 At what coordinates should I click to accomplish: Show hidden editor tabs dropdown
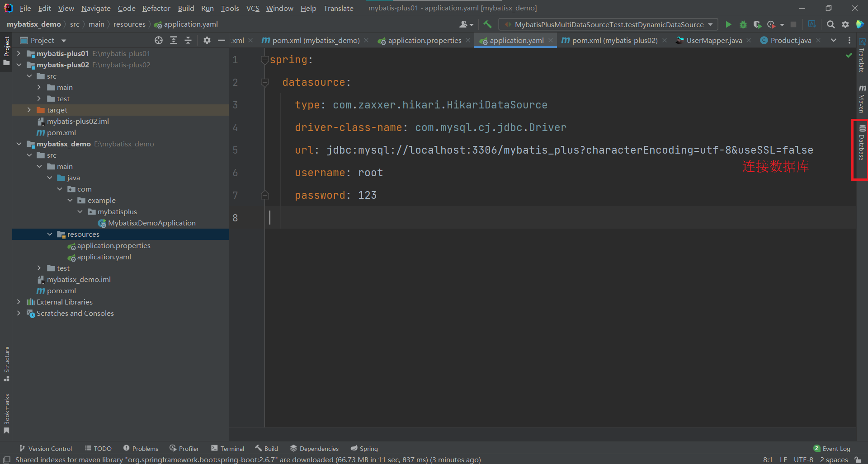(x=833, y=40)
